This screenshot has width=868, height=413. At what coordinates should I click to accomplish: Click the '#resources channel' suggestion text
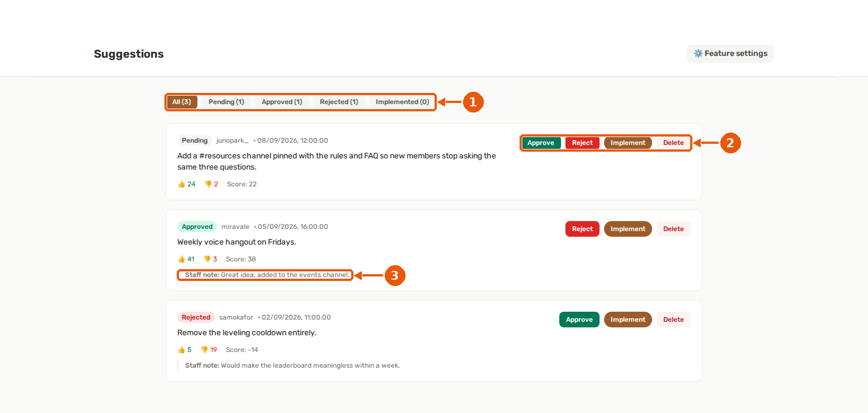(x=337, y=161)
